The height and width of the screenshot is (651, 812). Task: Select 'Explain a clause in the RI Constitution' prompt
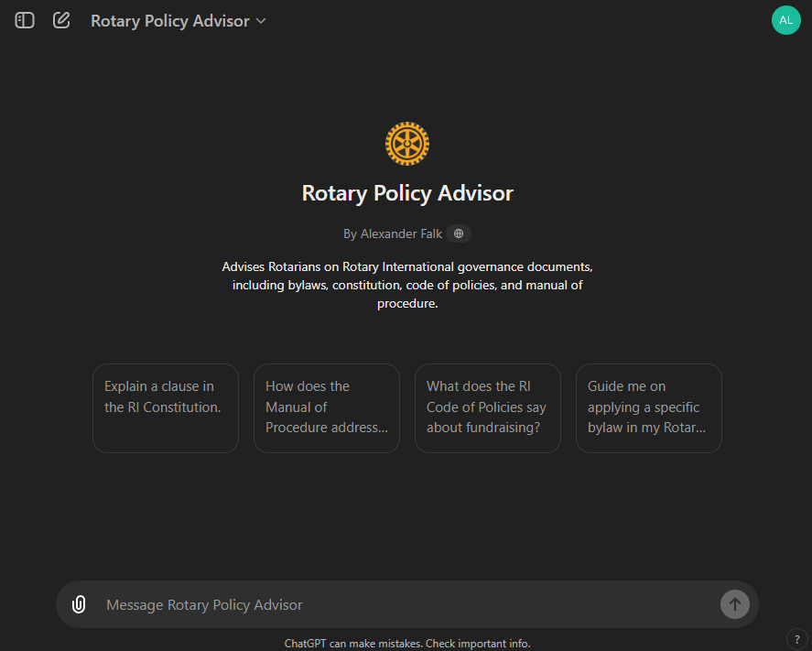[x=166, y=408]
